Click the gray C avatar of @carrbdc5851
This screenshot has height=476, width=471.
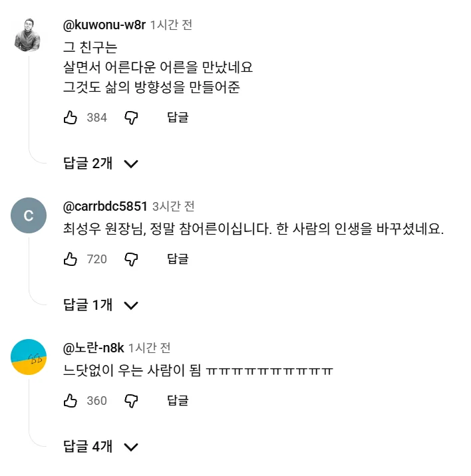pyautogui.click(x=29, y=215)
